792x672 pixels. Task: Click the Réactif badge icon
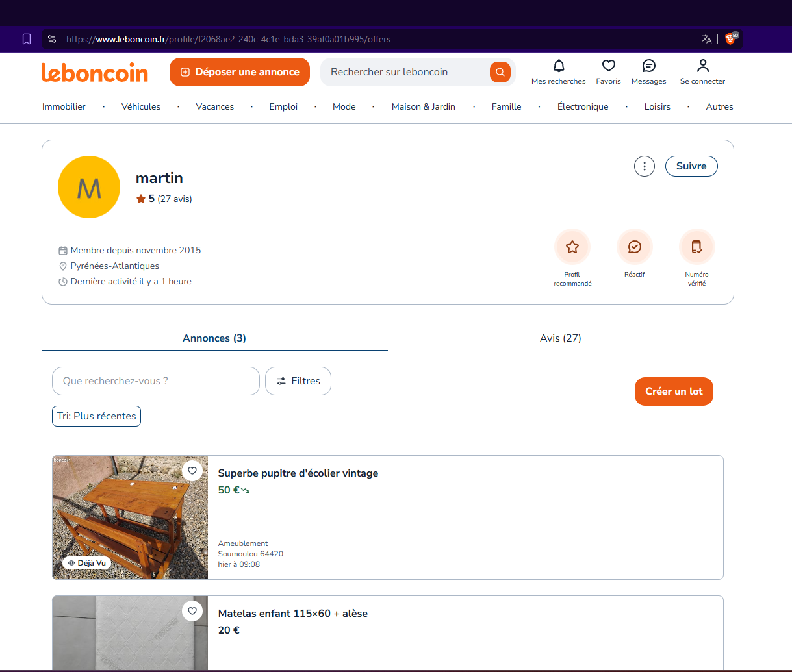[635, 247]
